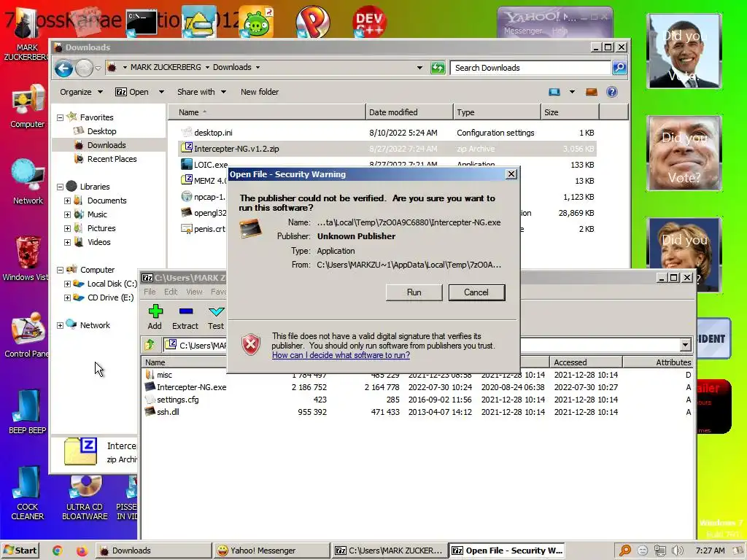Sort 7-Zip list by Attributes column

coord(658,362)
